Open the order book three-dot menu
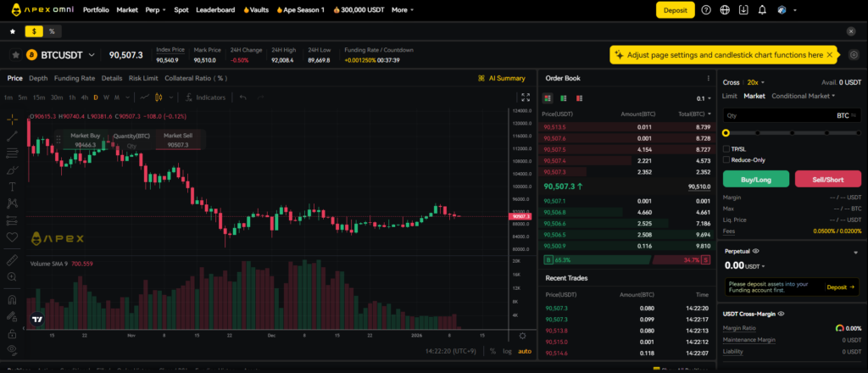The image size is (868, 373). click(x=708, y=79)
